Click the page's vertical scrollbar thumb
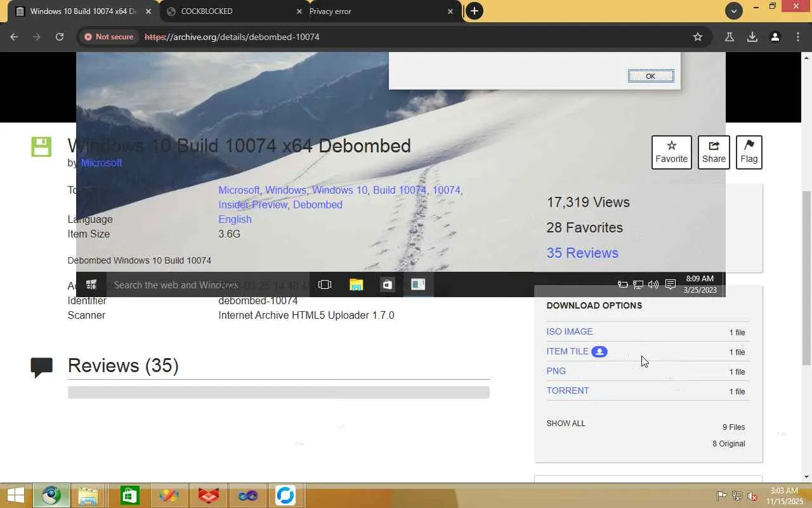 pos(806,277)
